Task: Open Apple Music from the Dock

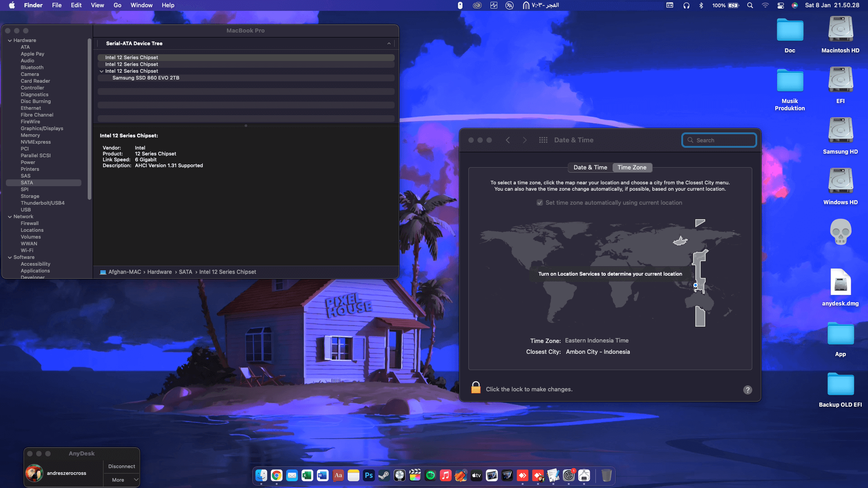Action: pos(446,475)
